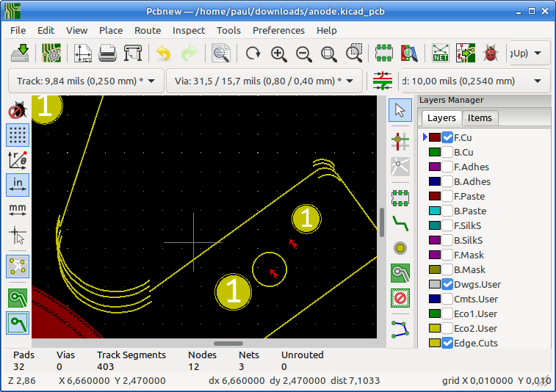
Task: Open Find tool
Action: point(220,54)
